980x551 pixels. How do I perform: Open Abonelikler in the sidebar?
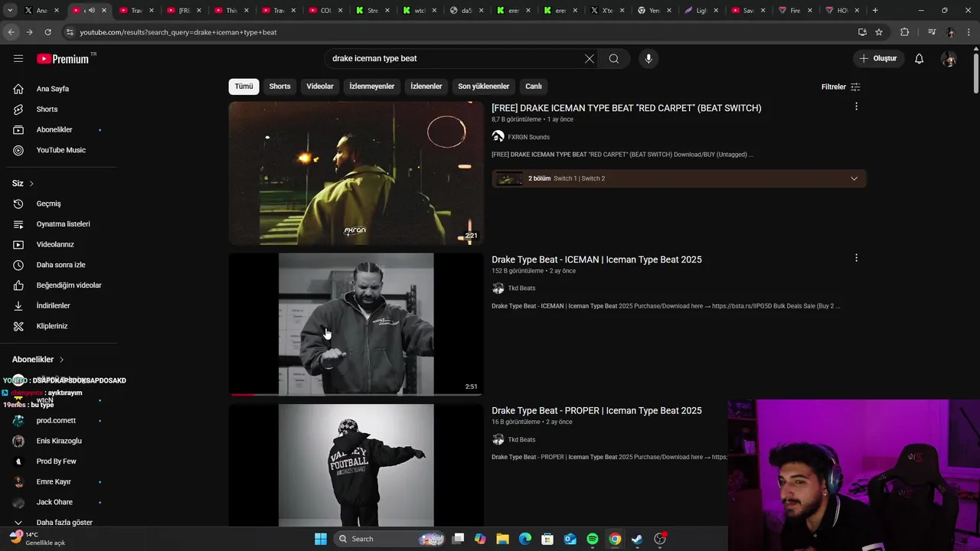click(59, 129)
